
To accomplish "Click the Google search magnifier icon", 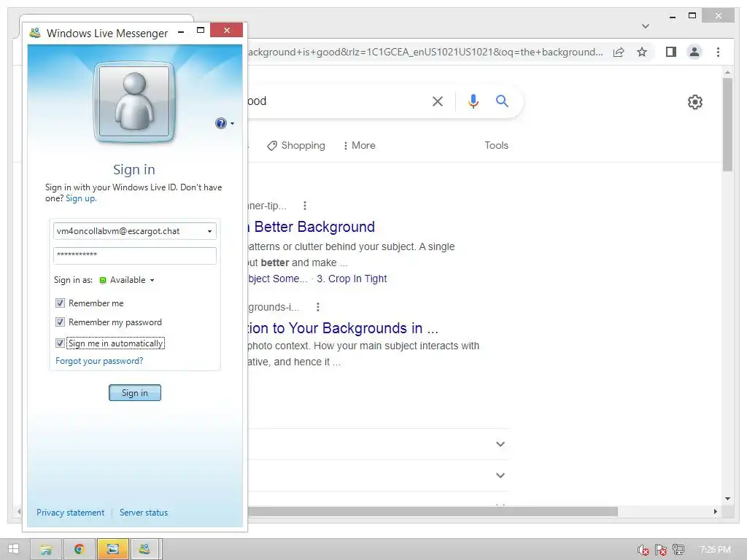I will tap(502, 101).
